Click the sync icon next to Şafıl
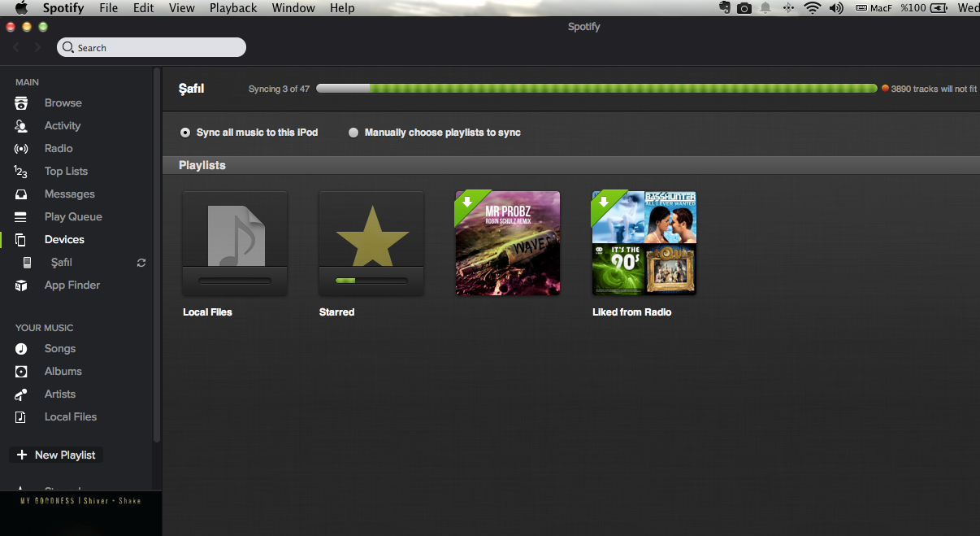This screenshot has height=536, width=980. coord(141,263)
